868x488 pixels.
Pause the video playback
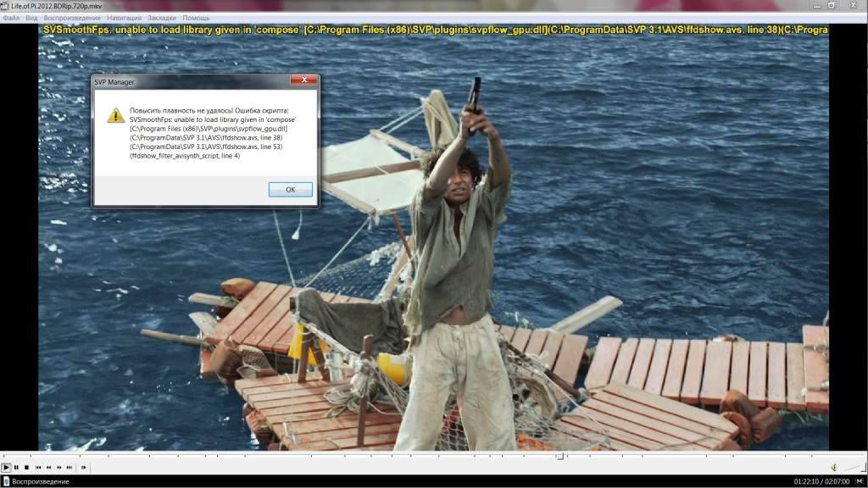tap(17, 468)
